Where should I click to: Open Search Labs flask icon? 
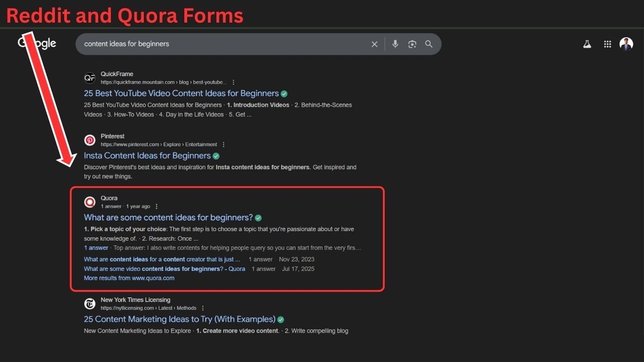(587, 44)
